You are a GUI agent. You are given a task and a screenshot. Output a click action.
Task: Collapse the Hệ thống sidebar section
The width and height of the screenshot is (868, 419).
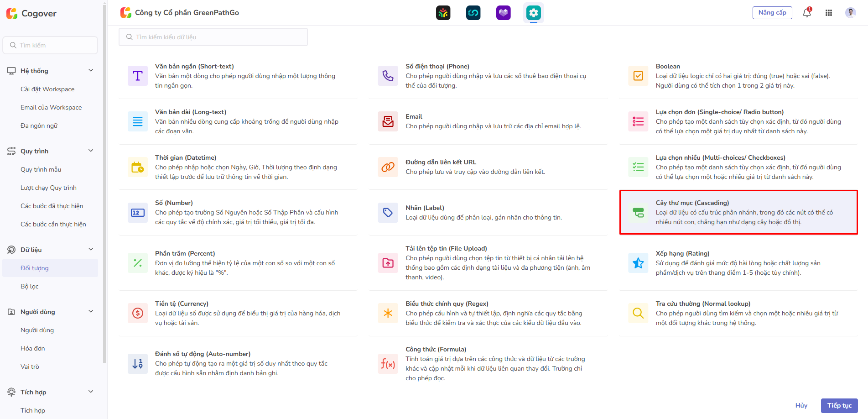coord(91,70)
